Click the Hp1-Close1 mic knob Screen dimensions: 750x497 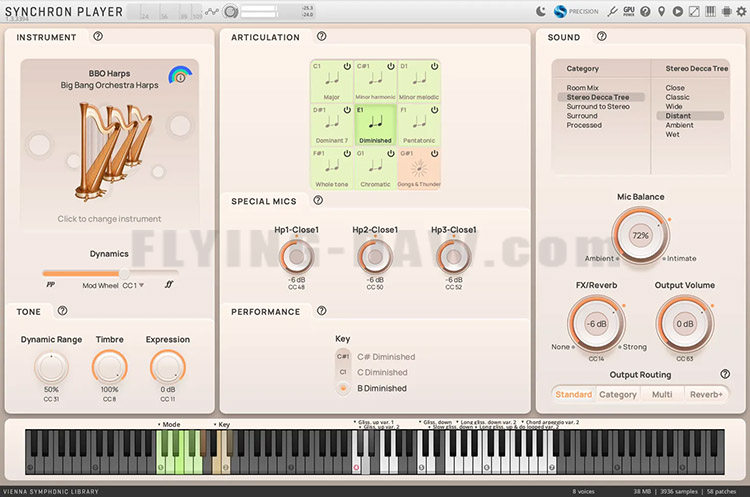click(296, 256)
